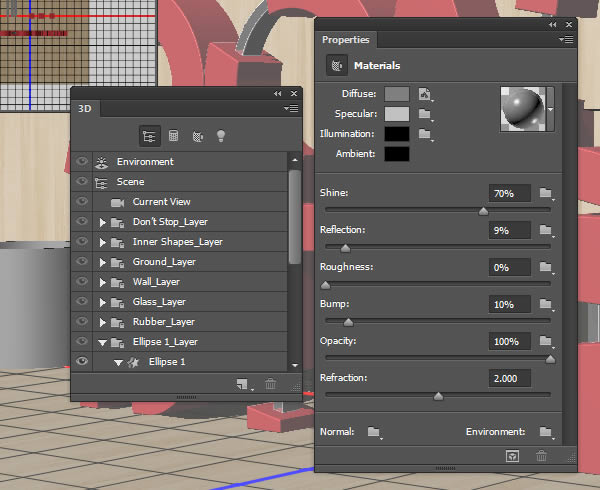Screen dimensions: 600x490
Task: Click the Refraction 2.000 value field
Action: pyautogui.click(x=510, y=378)
